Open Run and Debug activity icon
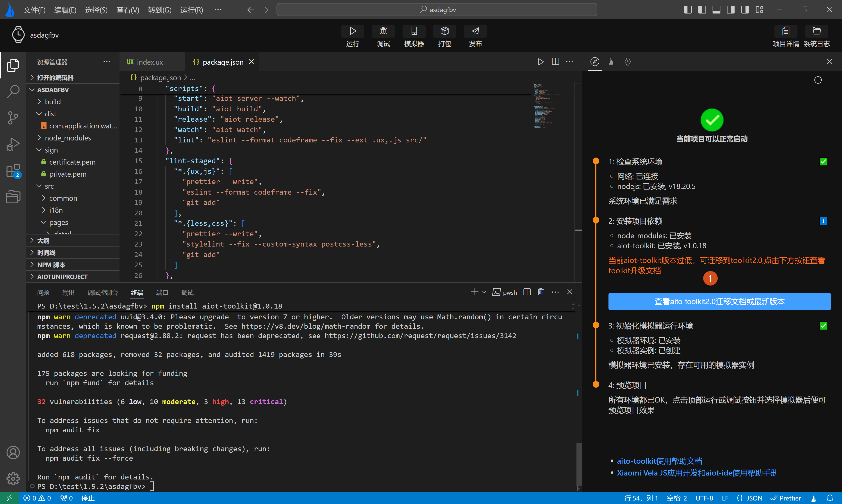This screenshot has width=842, height=504. [13, 144]
